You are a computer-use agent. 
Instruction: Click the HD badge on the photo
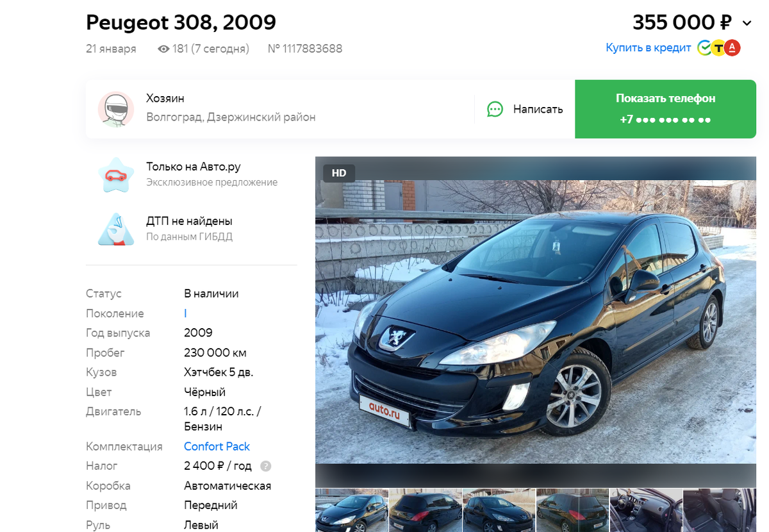pyautogui.click(x=339, y=173)
